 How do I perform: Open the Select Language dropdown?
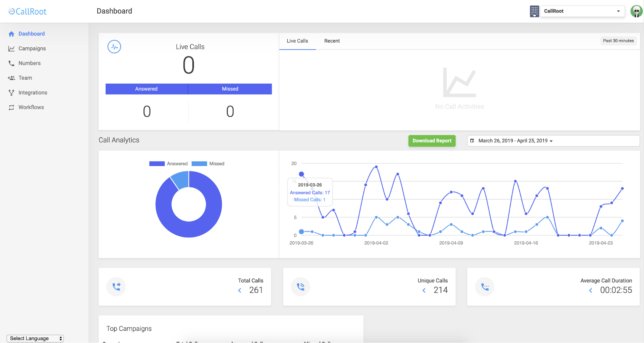35,338
